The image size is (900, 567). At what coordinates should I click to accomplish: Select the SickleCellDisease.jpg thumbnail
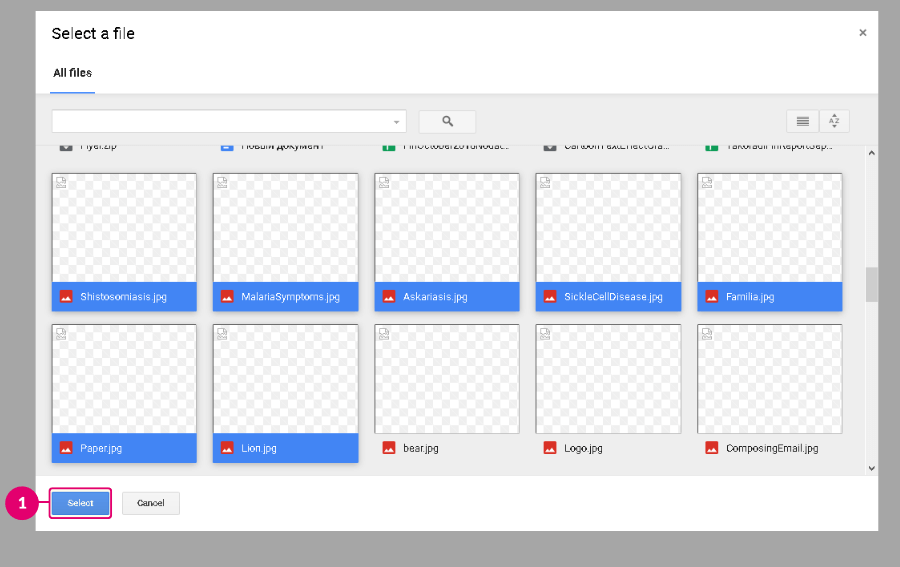click(608, 228)
